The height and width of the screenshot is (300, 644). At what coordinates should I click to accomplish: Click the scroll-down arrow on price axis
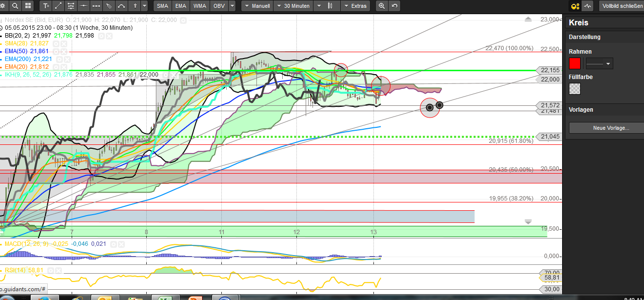(x=528, y=221)
